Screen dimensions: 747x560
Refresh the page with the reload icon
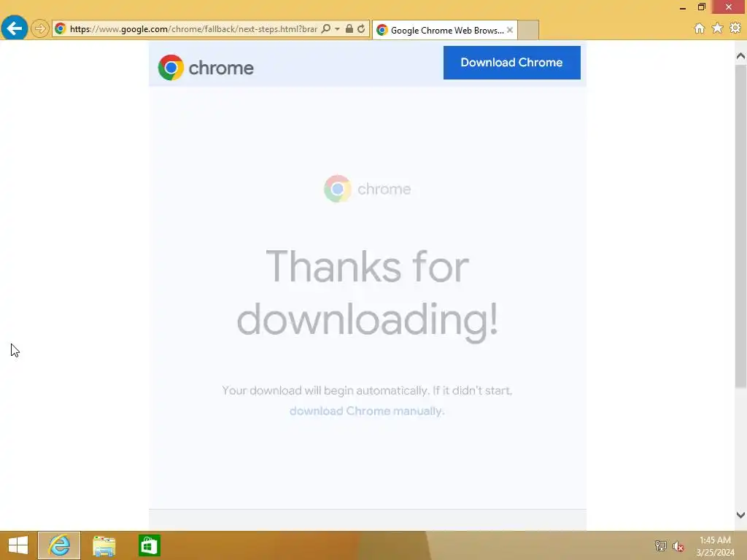point(361,28)
